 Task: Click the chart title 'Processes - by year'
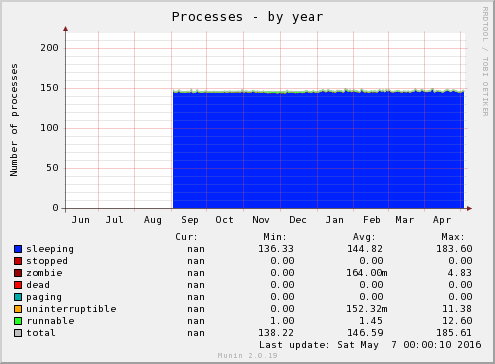click(x=247, y=17)
